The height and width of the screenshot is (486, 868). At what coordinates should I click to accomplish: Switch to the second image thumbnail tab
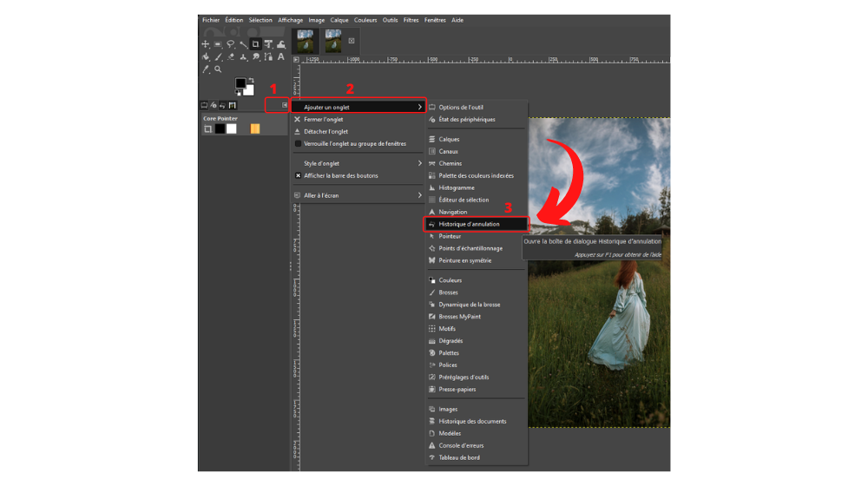click(x=333, y=41)
